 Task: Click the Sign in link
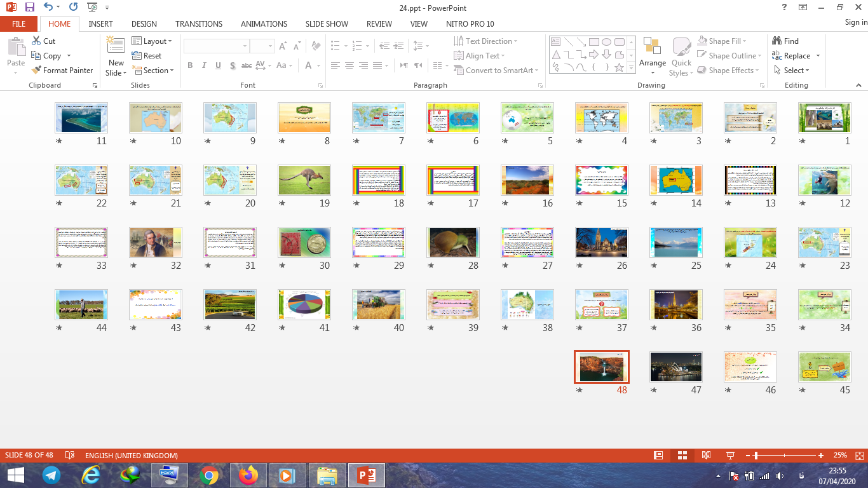coord(855,22)
